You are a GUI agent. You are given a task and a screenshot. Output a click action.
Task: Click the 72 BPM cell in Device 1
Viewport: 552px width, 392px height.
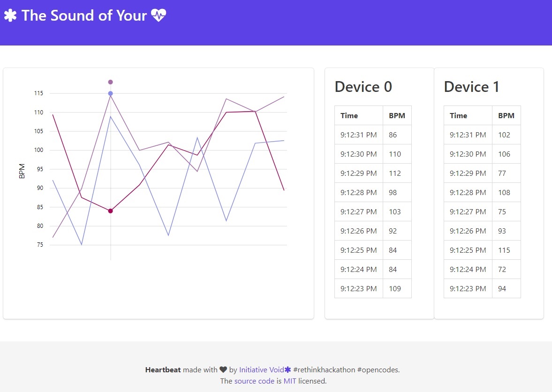pyautogui.click(x=506, y=269)
